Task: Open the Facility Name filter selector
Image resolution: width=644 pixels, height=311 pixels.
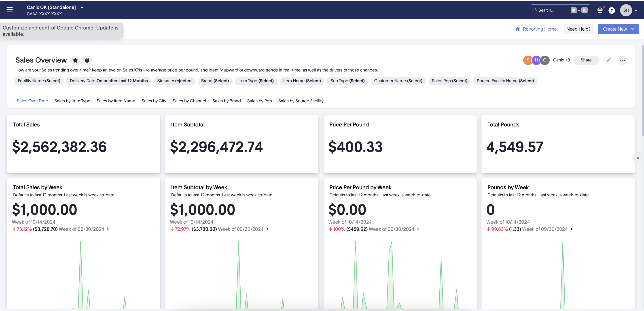Action: (39, 81)
